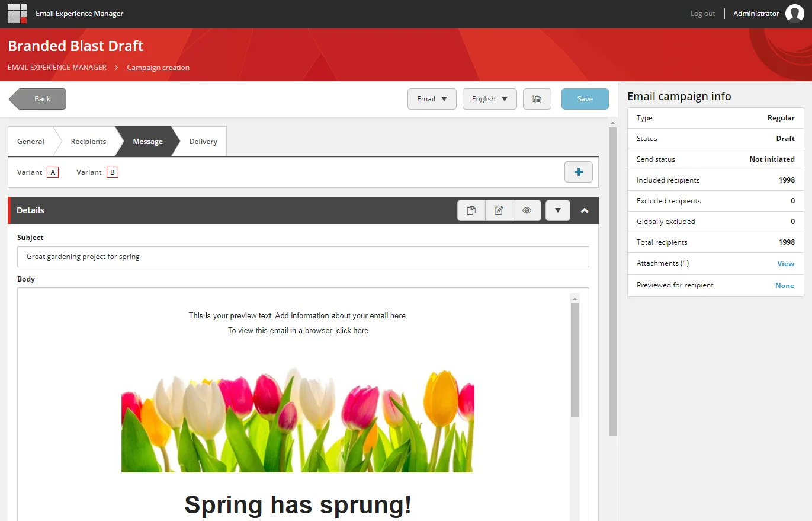Collapse the Details section with chevron
The image size is (812, 521).
(x=585, y=210)
